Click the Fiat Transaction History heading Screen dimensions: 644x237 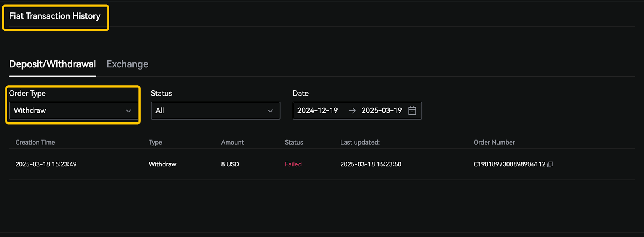pos(55,16)
